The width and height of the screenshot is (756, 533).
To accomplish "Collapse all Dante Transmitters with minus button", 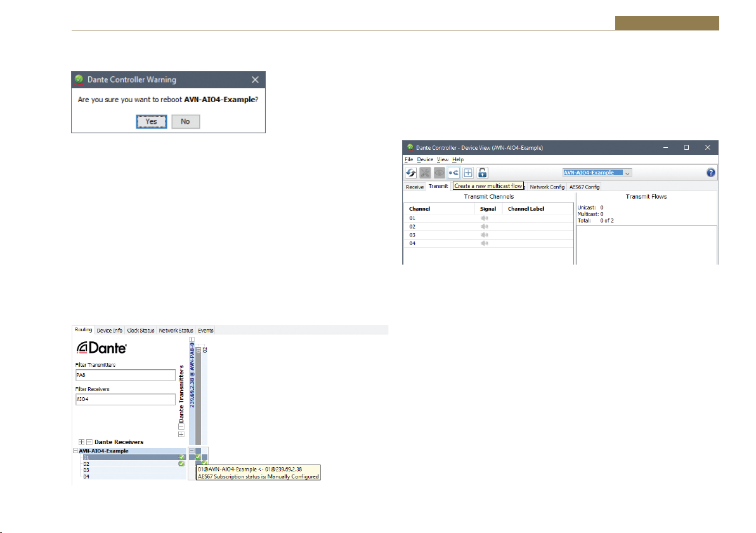I will (x=181, y=426).
